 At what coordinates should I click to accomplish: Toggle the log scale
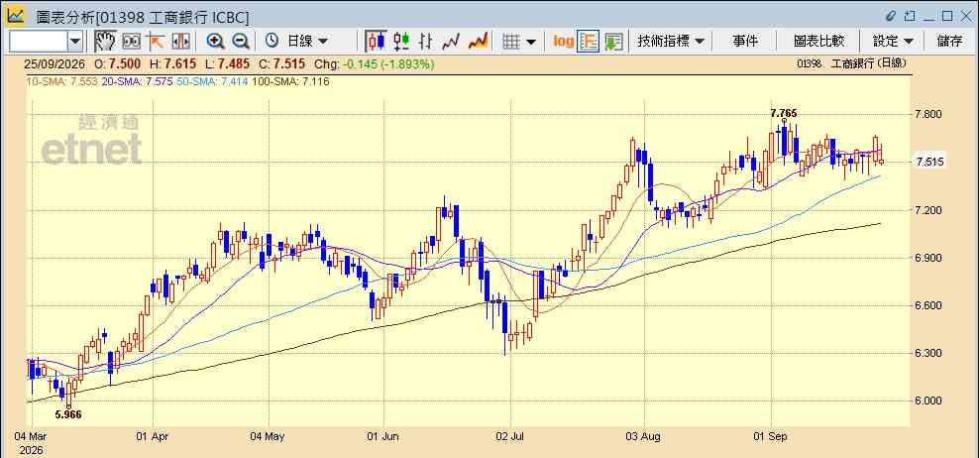pos(563,42)
